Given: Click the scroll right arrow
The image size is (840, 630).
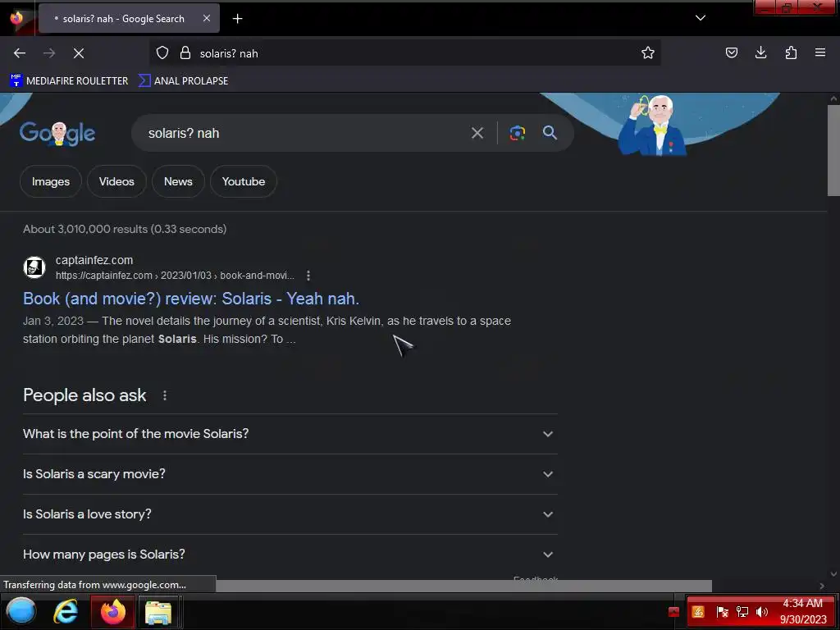Looking at the screenshot, I should [822, 586].
